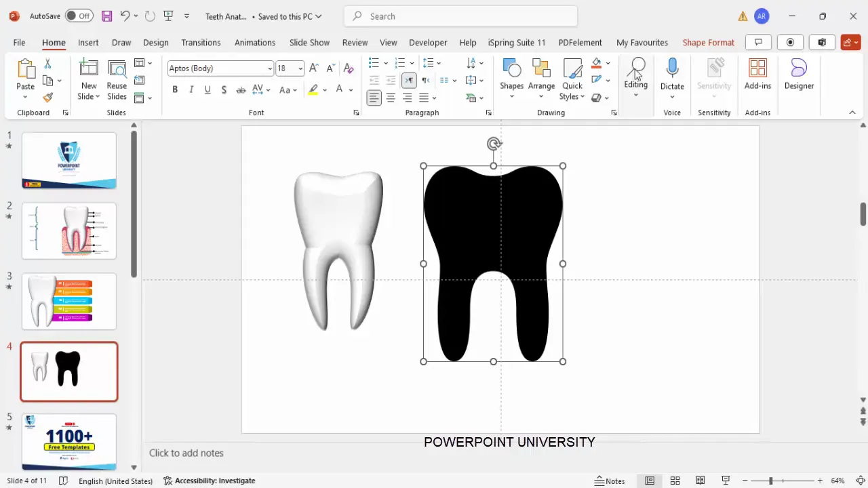
Task: Click the Cut scissors icon
Action: tap(47, 64)
